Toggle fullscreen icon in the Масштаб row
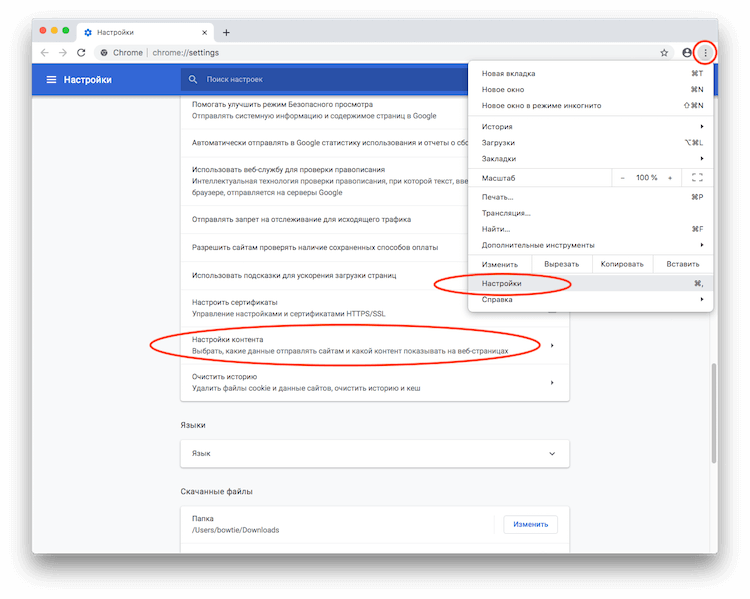Screen dimensions: 750x599 [x=697, y=177]
